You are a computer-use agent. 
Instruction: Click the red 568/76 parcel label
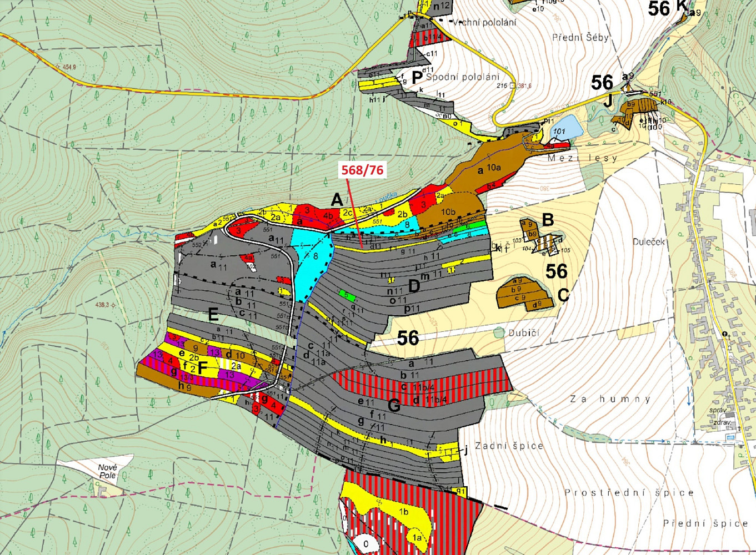coord(362,170)
